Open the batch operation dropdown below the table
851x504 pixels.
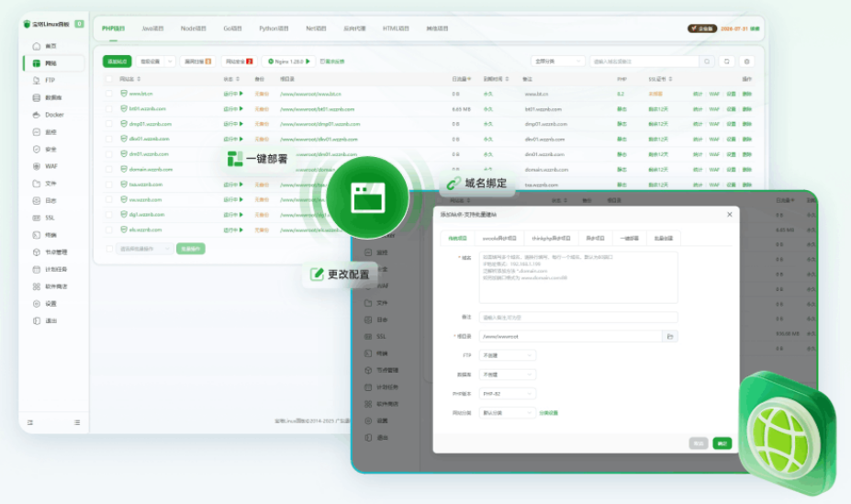[144, 249]
